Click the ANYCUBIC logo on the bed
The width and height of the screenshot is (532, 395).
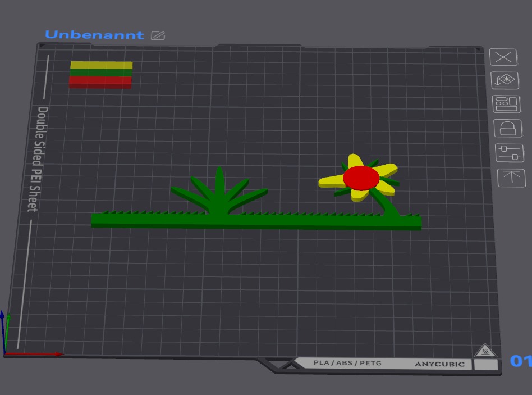pos(440,364)
